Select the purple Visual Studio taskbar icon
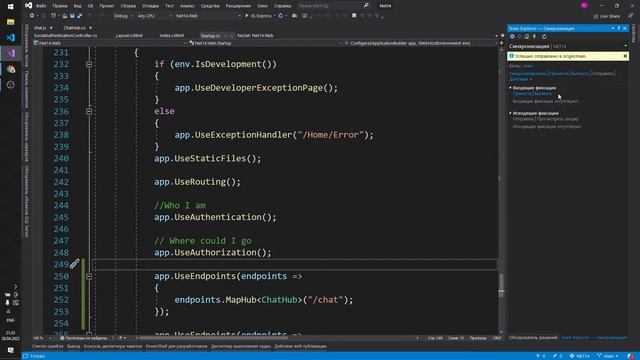The width and height of the screenshot is (640, 360). 11,53
